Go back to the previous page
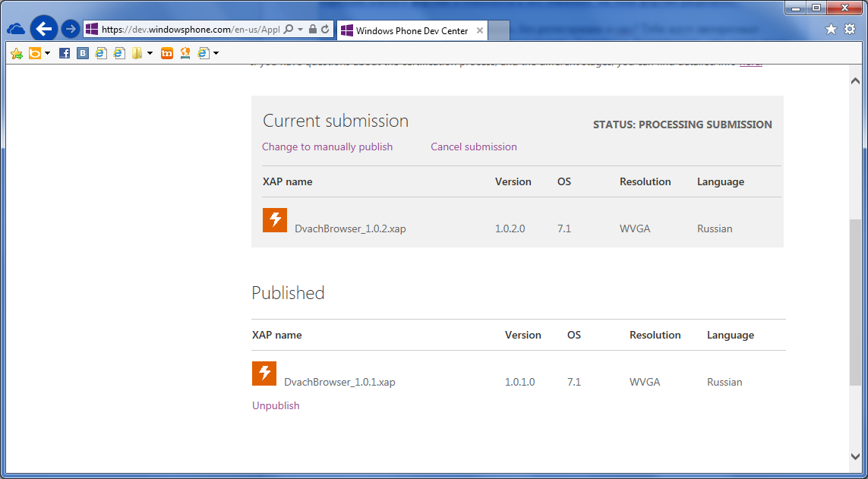868x479 pixels. tap(44, 29)
